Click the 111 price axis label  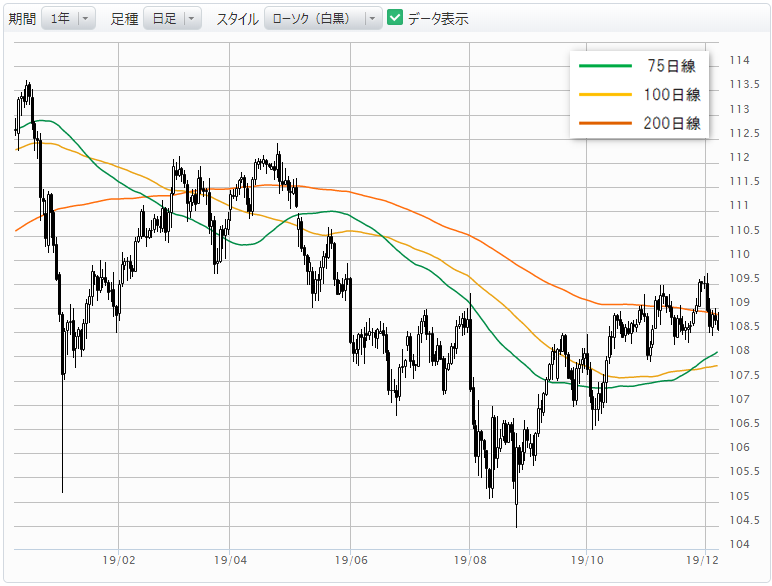click(739, 205)
